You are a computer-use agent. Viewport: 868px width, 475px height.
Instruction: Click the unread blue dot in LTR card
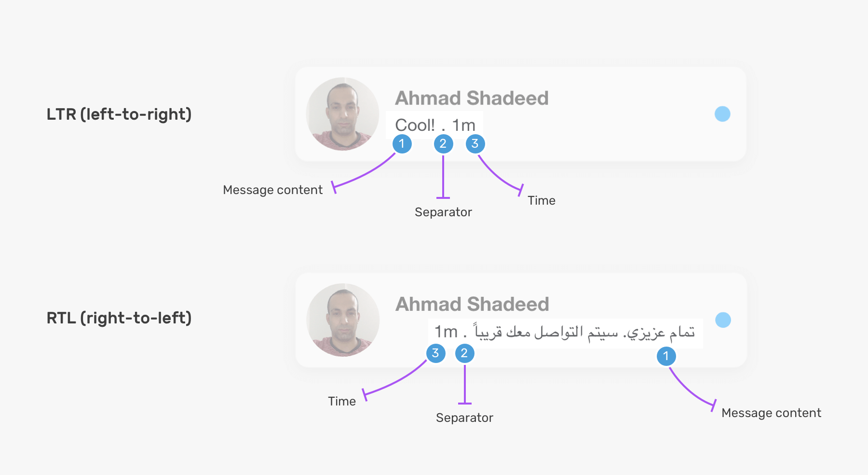[722, 114]
